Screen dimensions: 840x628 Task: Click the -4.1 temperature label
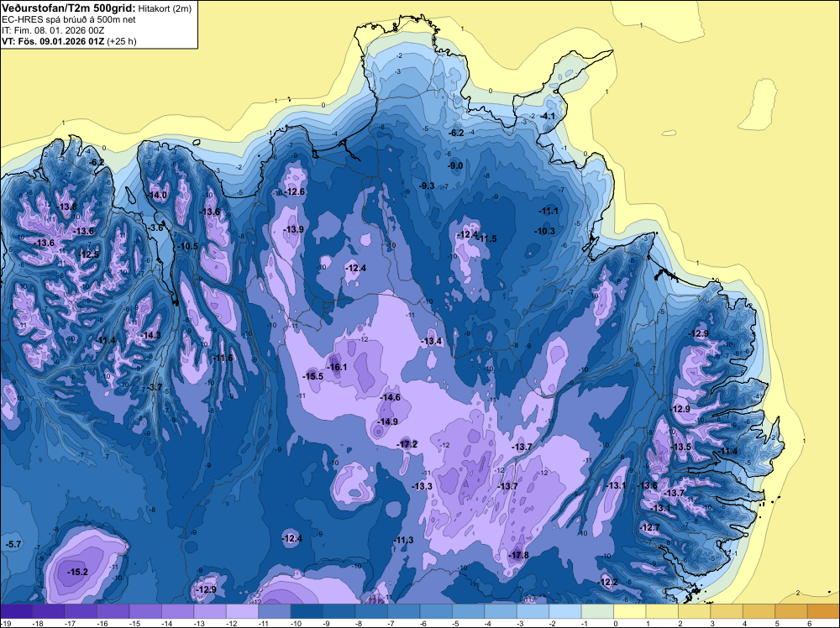548,116
